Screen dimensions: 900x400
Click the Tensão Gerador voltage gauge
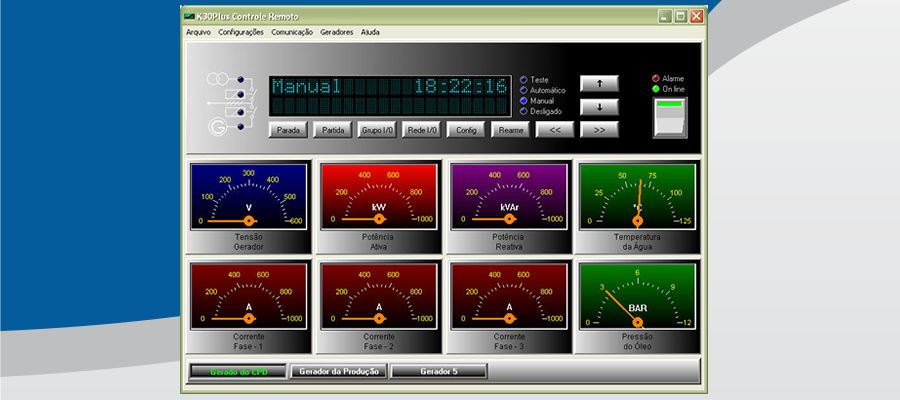pos(248,197)
